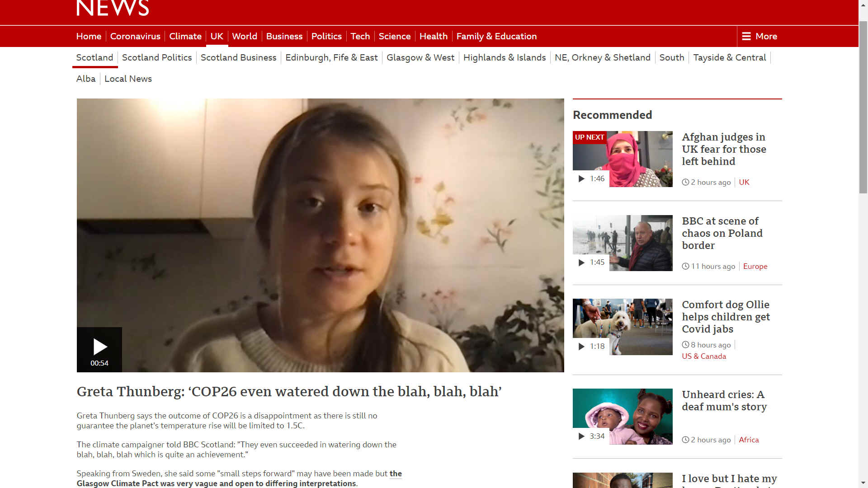The height and width of the screenshot is (488, 868).
Task: Open Scotland Politics sub-section
Action: tap(157, 57)
